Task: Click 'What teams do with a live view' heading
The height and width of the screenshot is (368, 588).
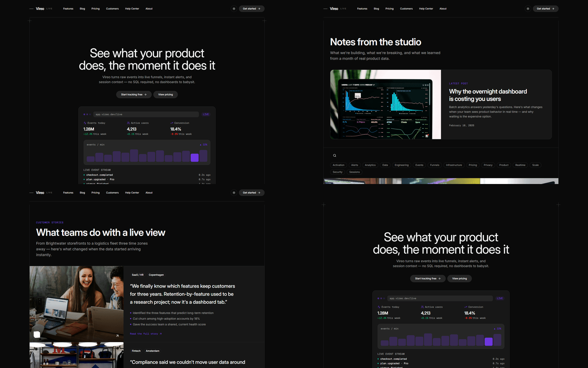Action: [100, 233]
